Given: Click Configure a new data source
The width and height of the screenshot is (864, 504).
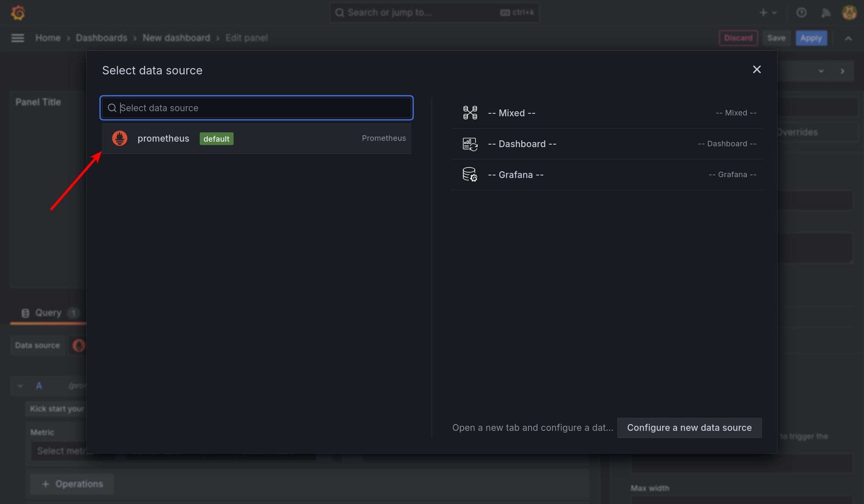Looking at the screenshot, I should (689, 428).
